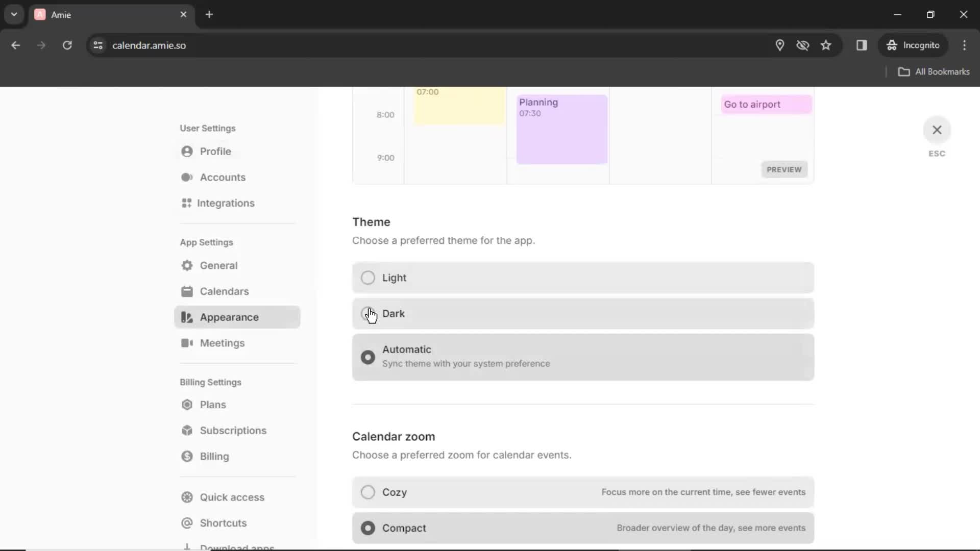Navigate to Billing settings page
This screenshot has width=980, height=551.
[x=214, y=456]
